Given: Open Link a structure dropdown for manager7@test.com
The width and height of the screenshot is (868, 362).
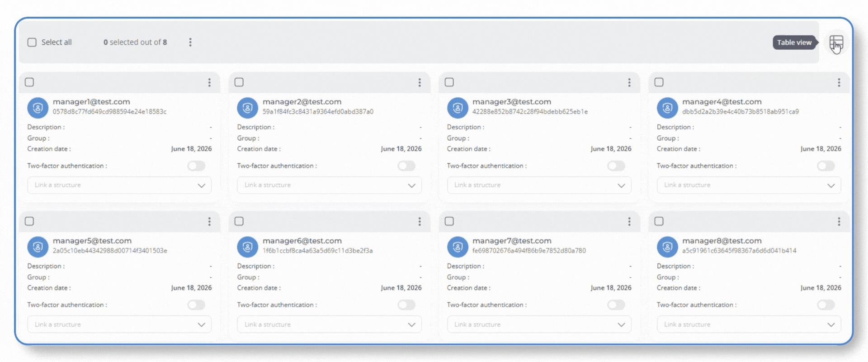Looking at the screenshot, I should tap(539, 324).
